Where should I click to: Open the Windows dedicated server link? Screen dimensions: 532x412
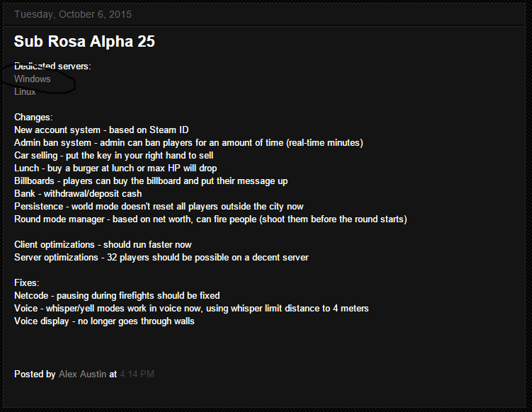point(33,79)
